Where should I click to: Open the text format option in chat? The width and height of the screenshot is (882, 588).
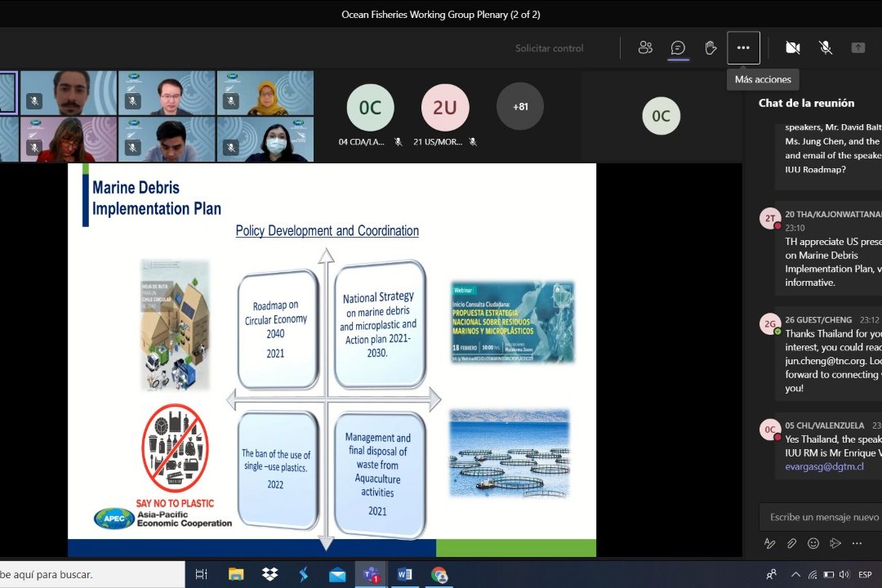coord(769,543)
